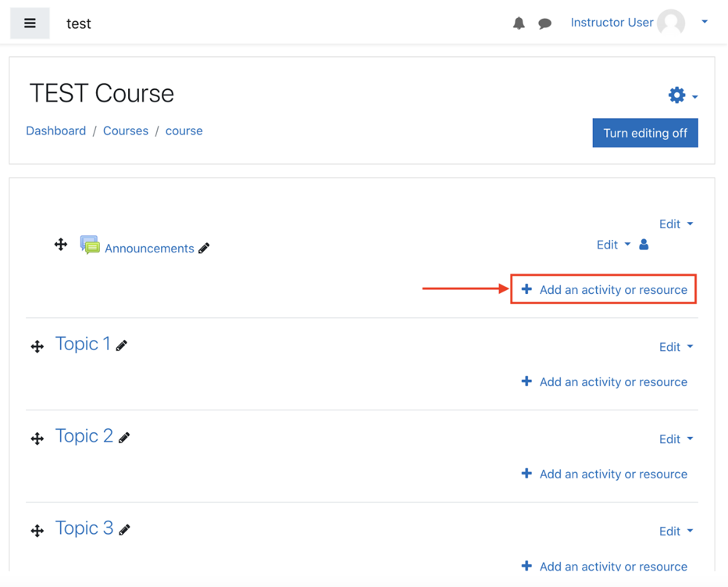Open the navigation drawer hamburger menu
The width and height of the screenshot is (728, 587).
coord(29,23)
